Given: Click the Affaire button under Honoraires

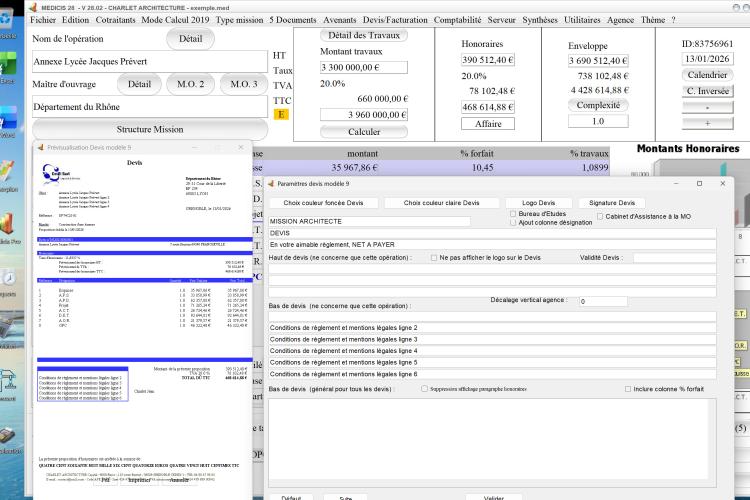Looking at the screenshot, I should coord(488,124).
